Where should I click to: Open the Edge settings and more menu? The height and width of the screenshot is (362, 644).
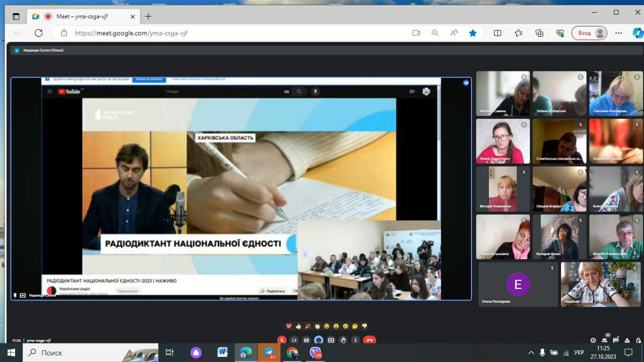[618, 33]
